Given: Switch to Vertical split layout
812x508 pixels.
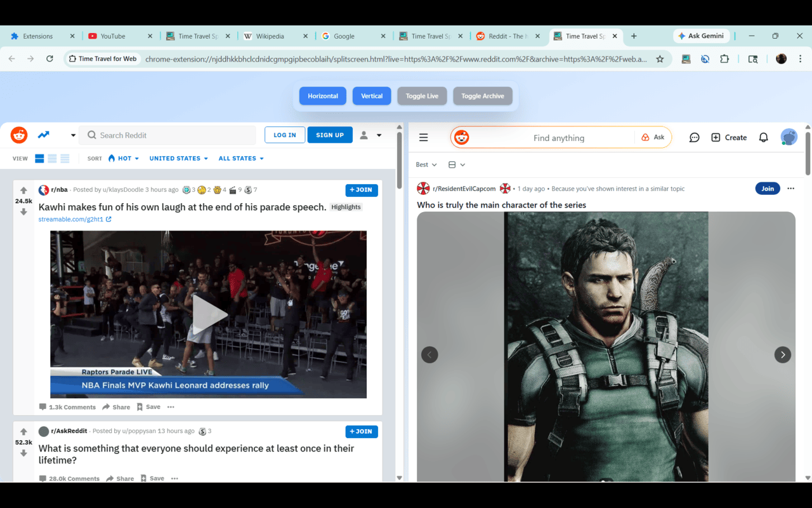Looking at the screenshot, I should tap(372, 96).
